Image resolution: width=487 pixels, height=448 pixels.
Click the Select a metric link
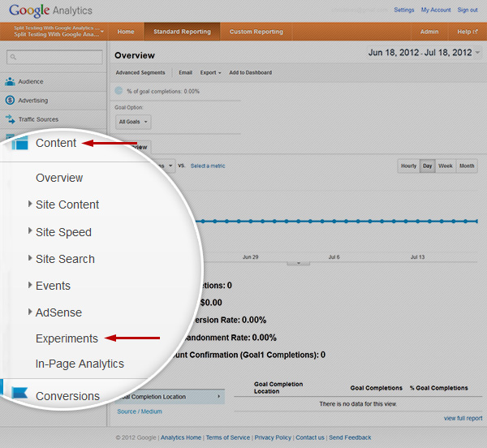pyautogui.click(x=208, y=166)
